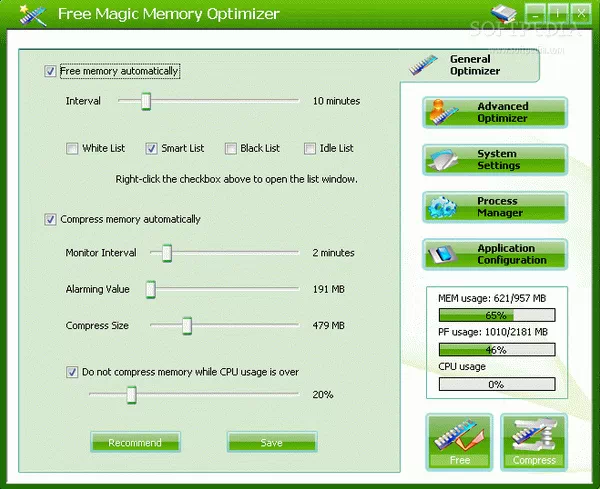Screen dimensions: 600x489
Task: Click the Free memory RAM icon button
Action: pyautogui.click(x=459, y=442)
